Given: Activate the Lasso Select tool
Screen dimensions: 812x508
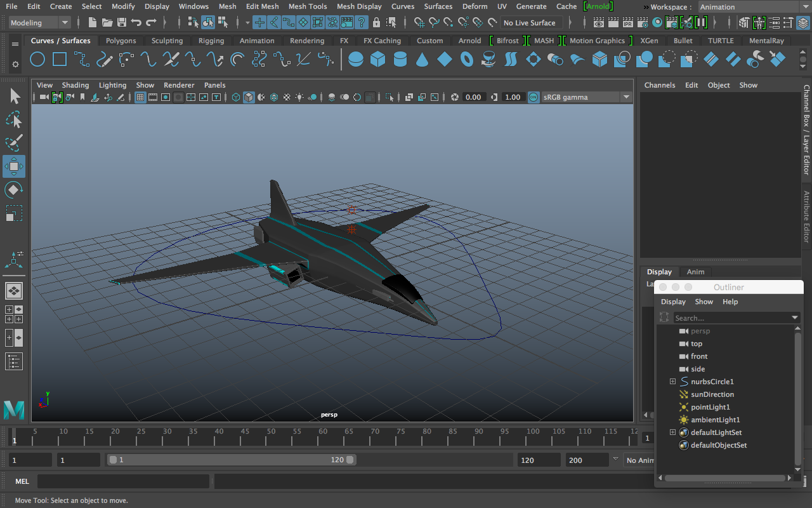Looking at the screenshot, I should point(14,119).
